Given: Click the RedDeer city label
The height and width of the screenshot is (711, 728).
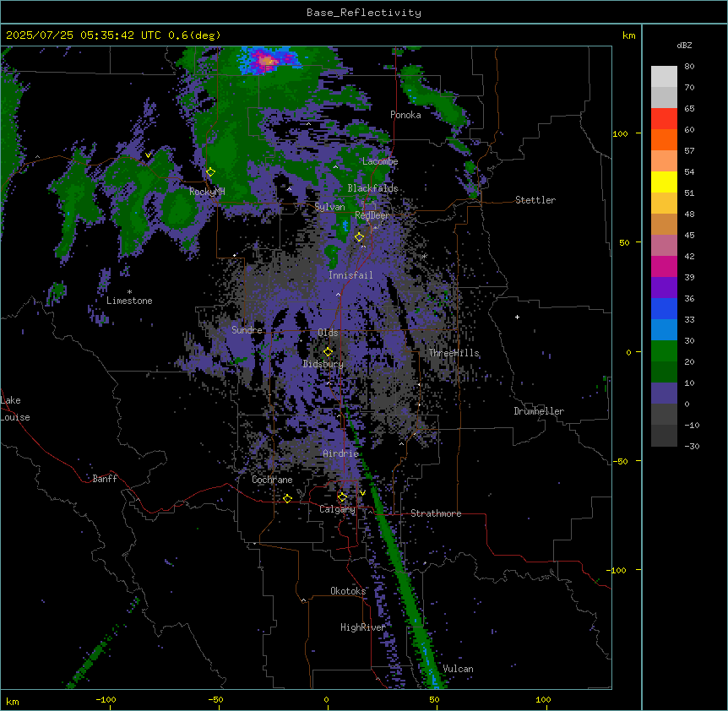Looking at the screenshot, I should click(x=372, y=215).
